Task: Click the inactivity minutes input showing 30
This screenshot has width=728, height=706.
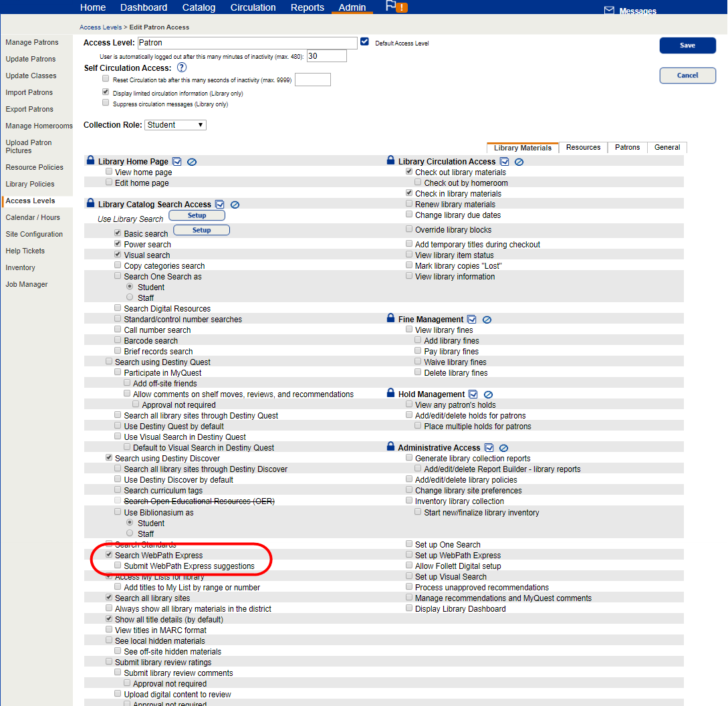Action: [x=326, y=56]
